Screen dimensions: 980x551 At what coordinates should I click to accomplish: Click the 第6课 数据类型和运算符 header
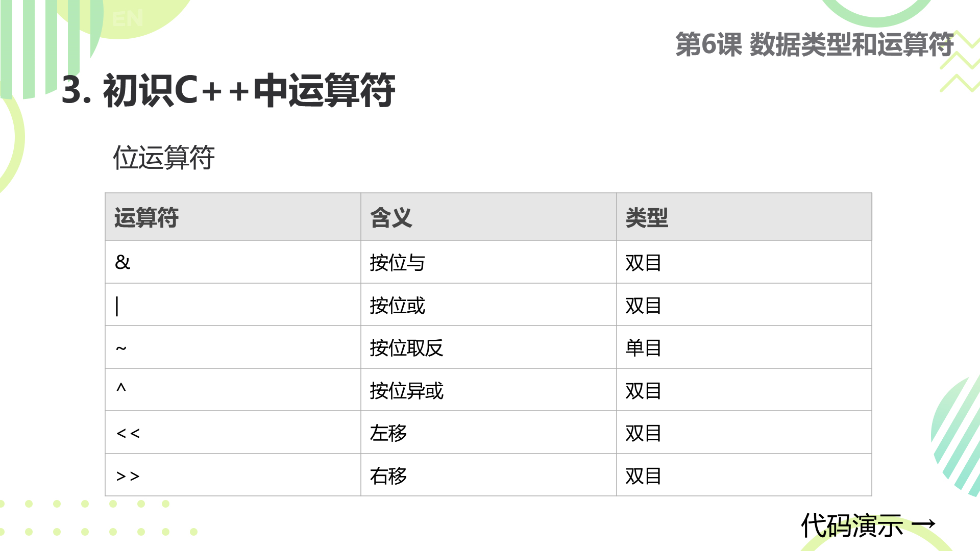pyautogui.click(x=815, y=44)
